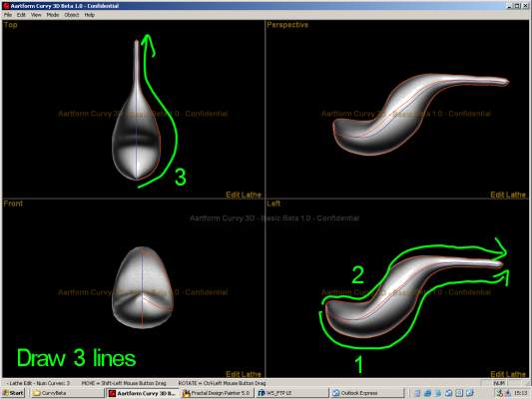Click the Aartform Curvy 3D title bar icon
532x399 pixels.
coord(6,6)
